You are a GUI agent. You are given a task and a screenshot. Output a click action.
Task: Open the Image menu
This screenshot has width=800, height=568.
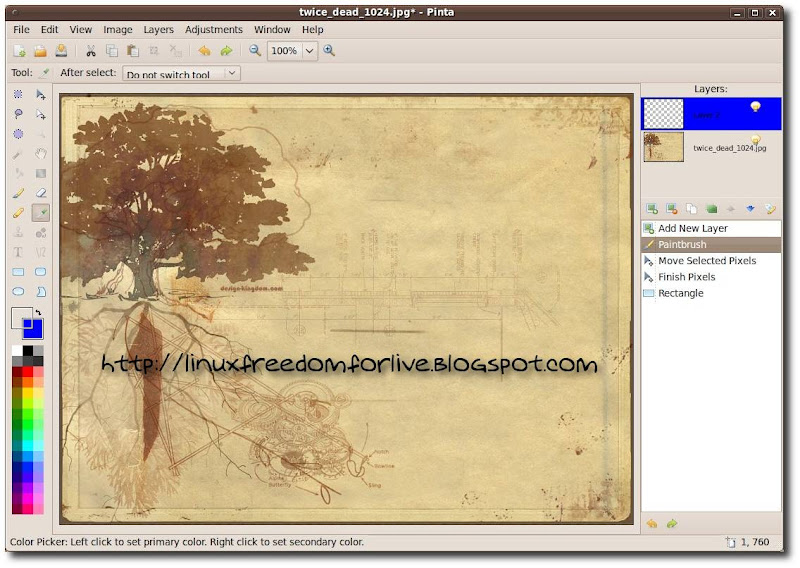118,30
